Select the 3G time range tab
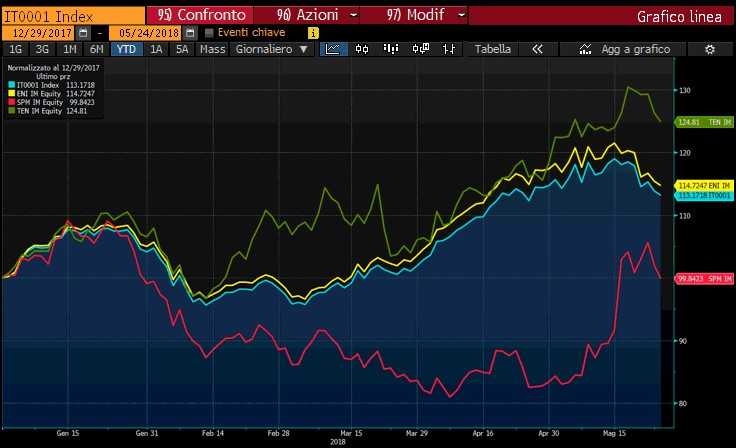 42,49
